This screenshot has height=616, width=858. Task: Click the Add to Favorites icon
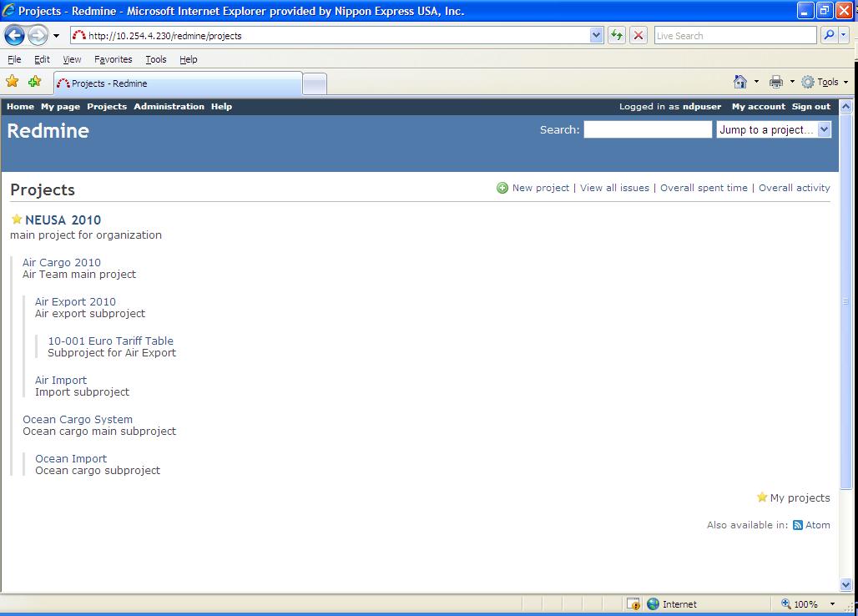coord(35,82)
